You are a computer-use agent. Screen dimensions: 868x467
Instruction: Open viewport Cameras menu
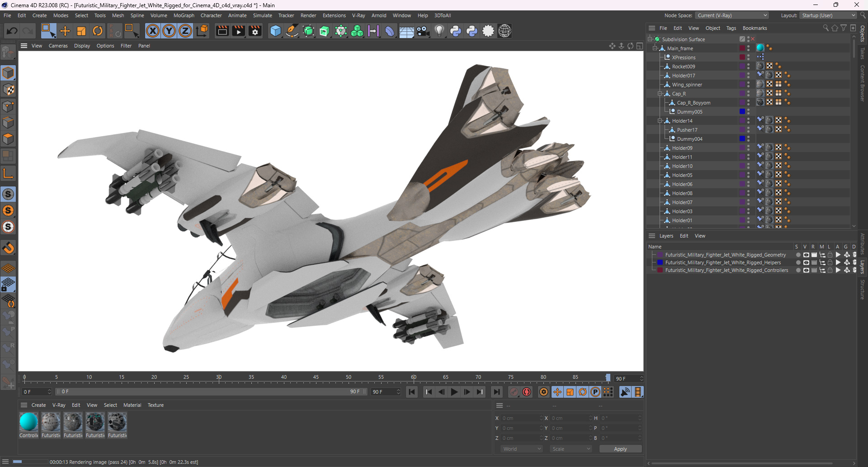point(58,46)
